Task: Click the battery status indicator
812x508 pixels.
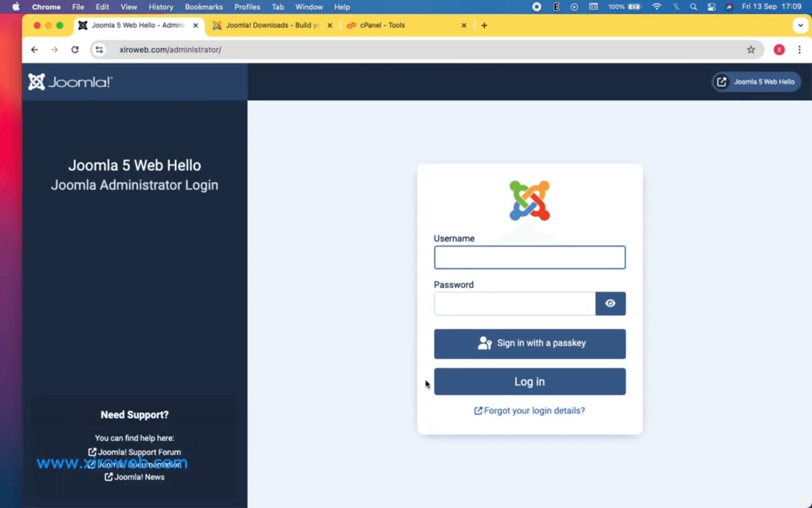Action: pyautogui.click(x=625, y=7)
